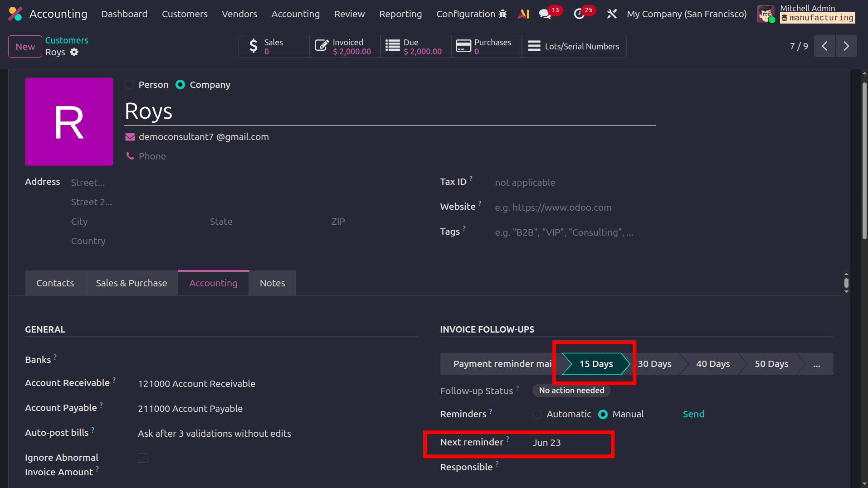
Task: Click the wrench tools icon in top bar
Action: 612,14
